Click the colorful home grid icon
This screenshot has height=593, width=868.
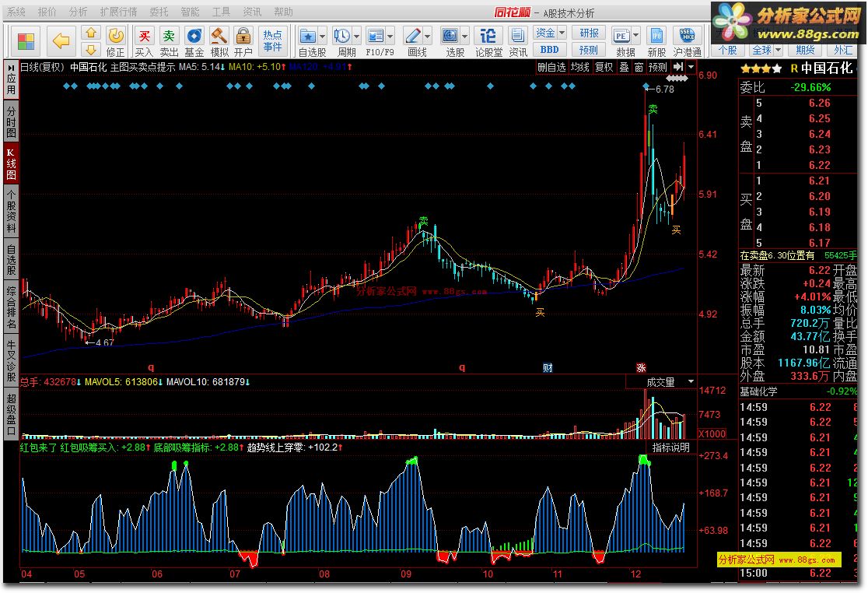point(26,41)
